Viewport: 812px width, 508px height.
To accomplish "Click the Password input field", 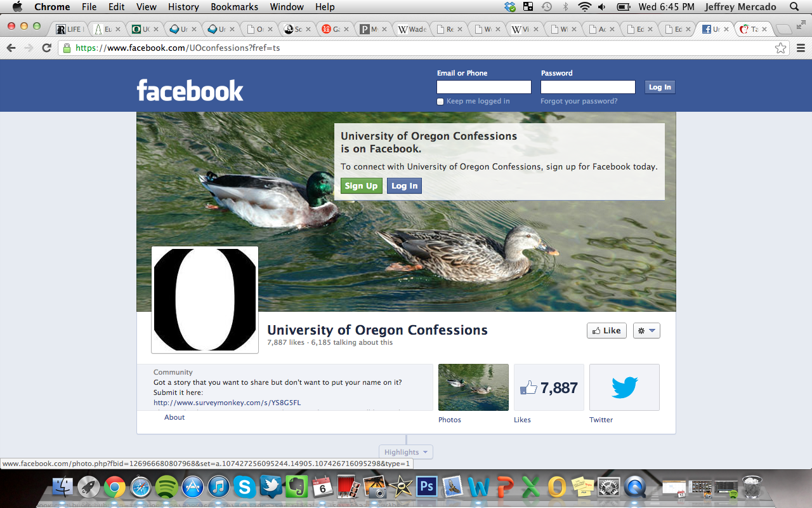I will (x=588, y=87).
